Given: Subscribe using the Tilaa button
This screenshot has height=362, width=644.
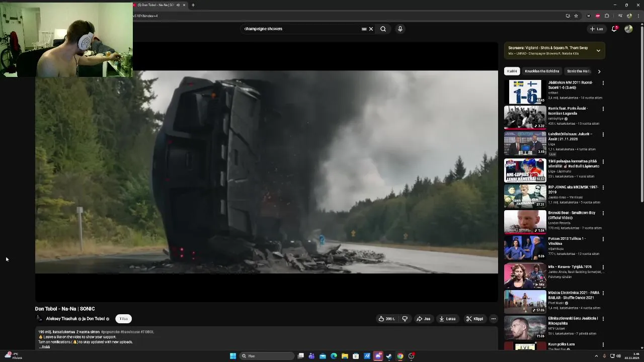Looking at the screenshot, I should (123, 319).
